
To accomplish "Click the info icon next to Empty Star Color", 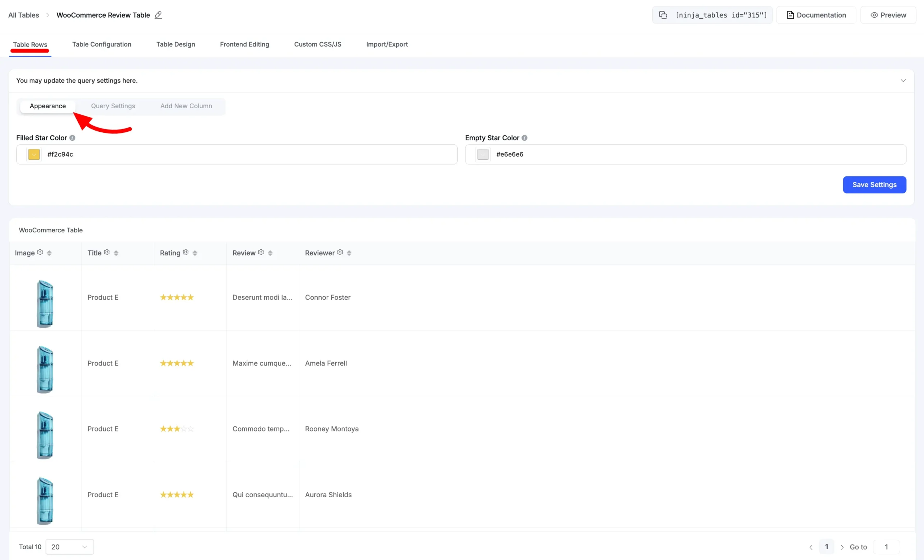I will pos(524,137).
